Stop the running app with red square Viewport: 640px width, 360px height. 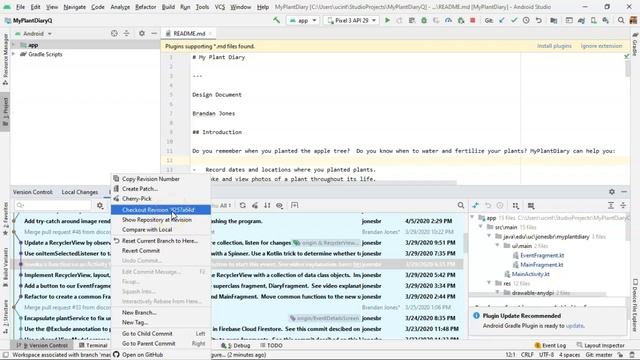(473, 20)
